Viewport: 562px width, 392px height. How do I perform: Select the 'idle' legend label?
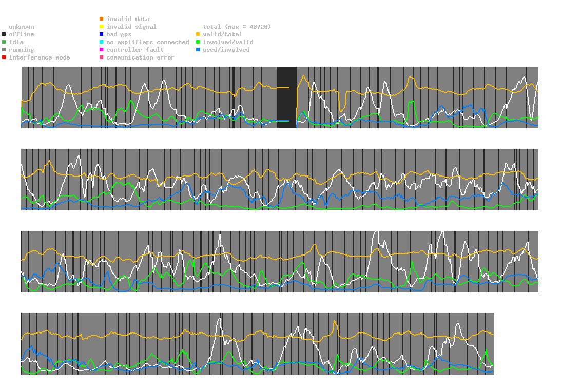click(x=16, y=42)
